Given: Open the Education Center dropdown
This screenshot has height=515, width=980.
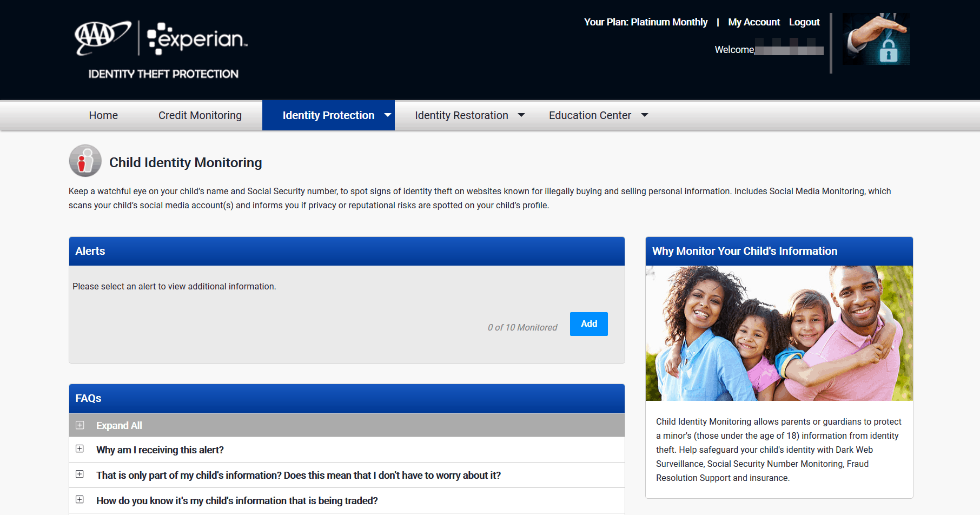Looking at the screenshot, I should (644, 115).
